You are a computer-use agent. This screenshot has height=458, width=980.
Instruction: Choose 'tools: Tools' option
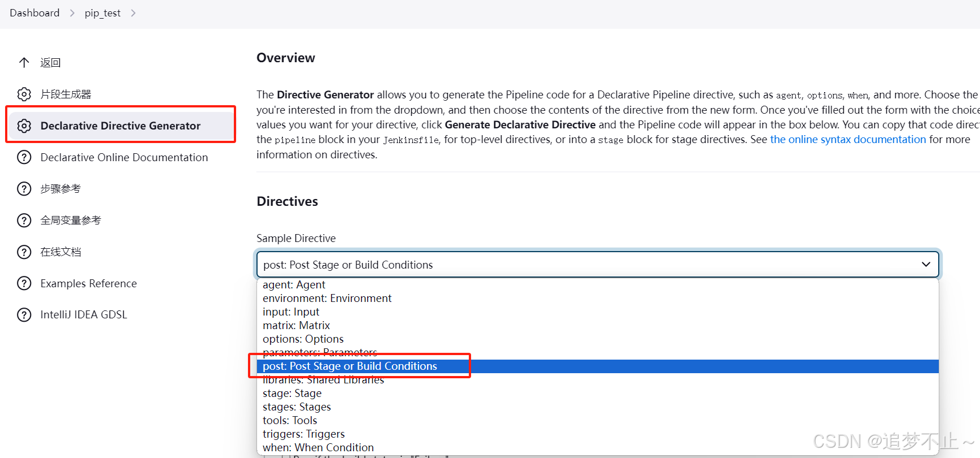tap(598, 420)
